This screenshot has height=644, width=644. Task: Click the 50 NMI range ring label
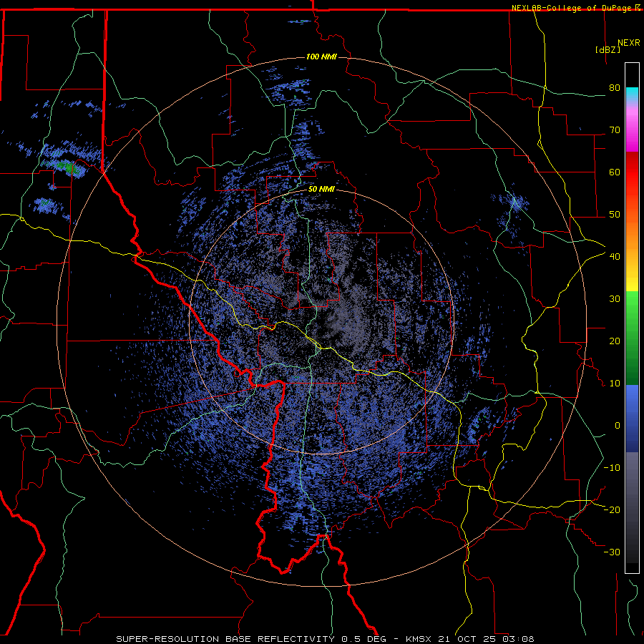coord(321,190)
